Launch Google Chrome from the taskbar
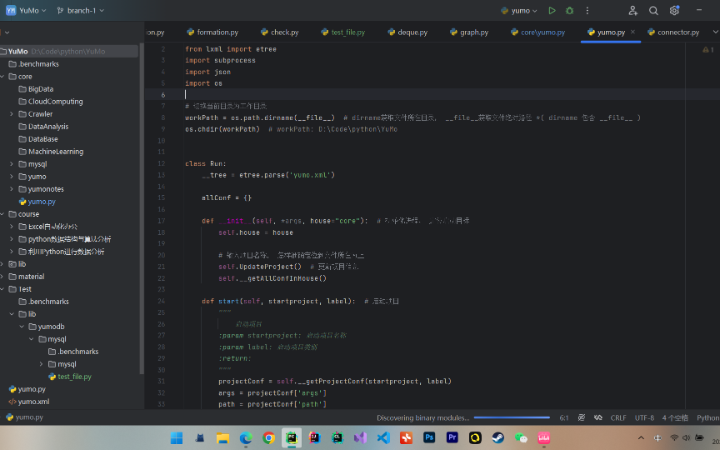Image resolution: width=720 pixels, height=450 pixels. (269, 438)
